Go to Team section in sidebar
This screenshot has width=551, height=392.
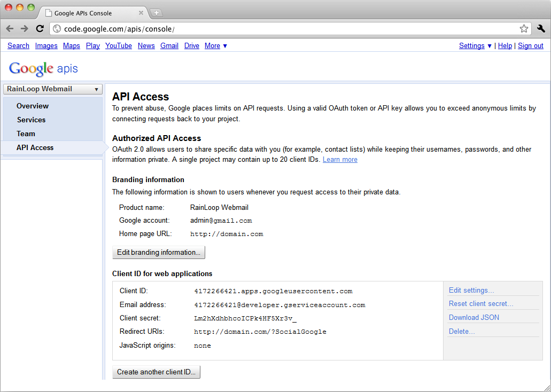pos(26,134)
